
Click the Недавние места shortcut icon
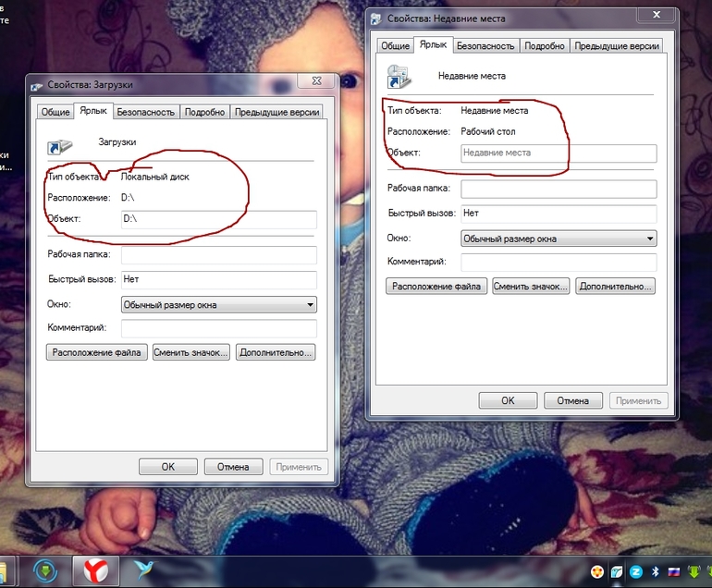399,77
